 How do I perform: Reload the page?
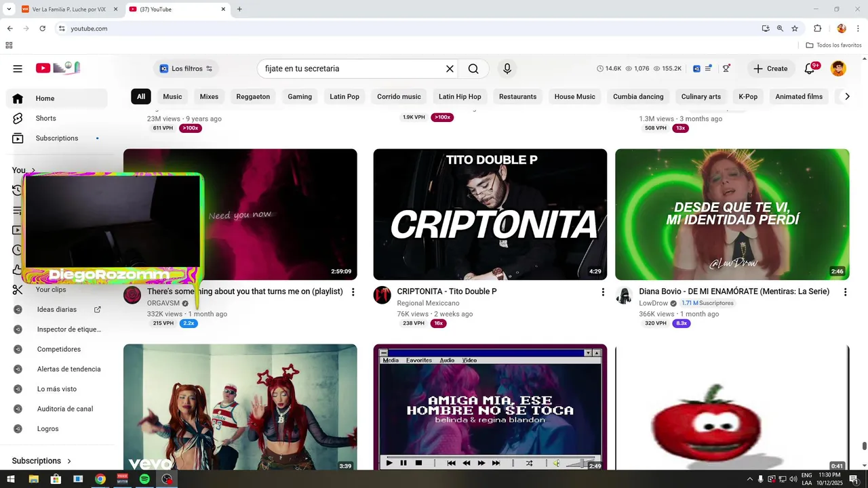click(x=42, y=28)
